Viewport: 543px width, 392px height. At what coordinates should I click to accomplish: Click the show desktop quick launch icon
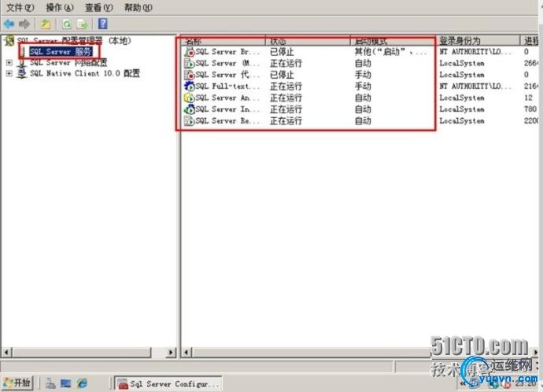65,383
